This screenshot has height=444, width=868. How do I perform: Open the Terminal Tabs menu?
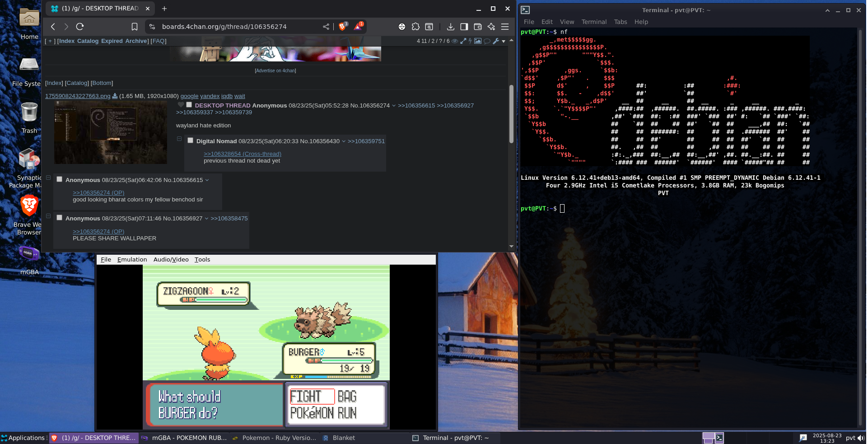pos(620,22)
